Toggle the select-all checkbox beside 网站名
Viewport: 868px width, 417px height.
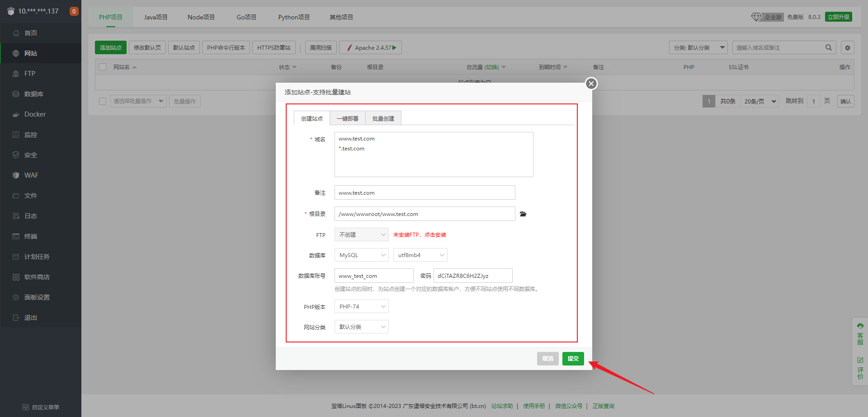pyautogui.click(x=103, y=67)
